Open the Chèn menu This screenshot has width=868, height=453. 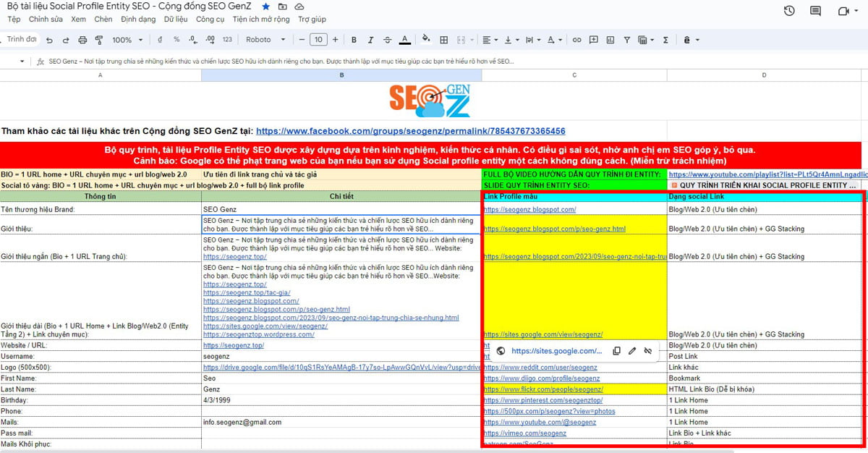[103, 20]
